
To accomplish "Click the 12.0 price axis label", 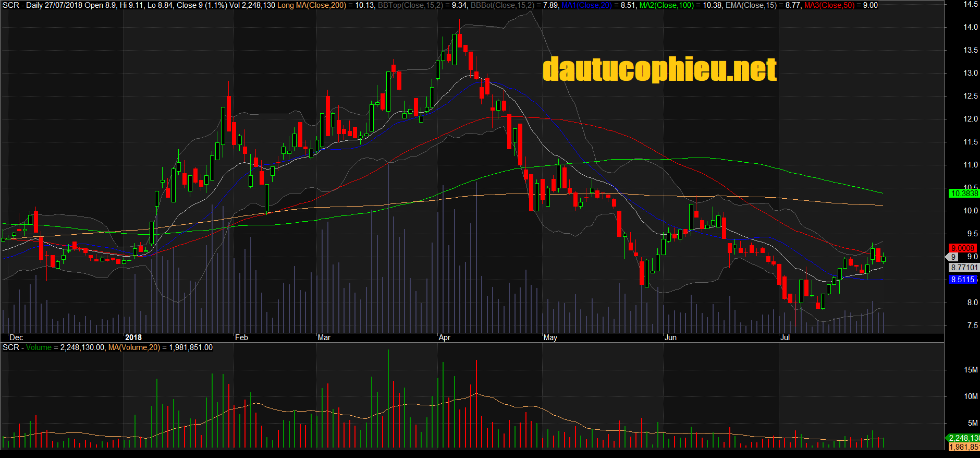I will pyautogui.click(x=971, y=119).
